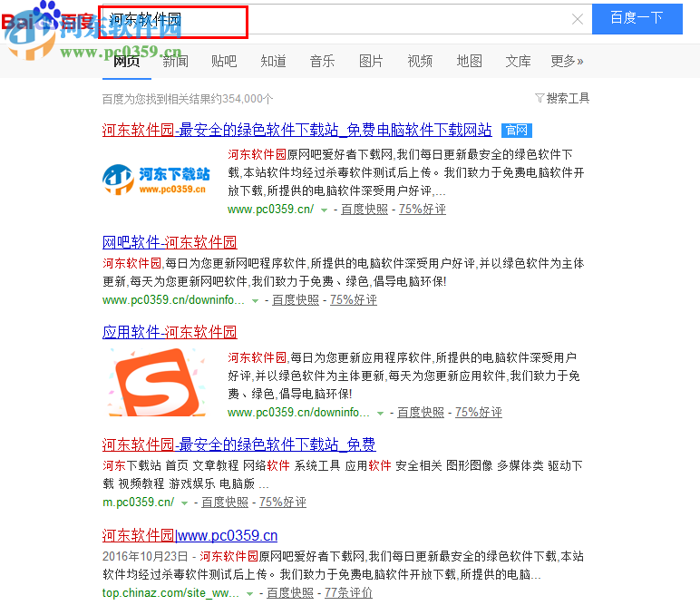The width and height of the screenshot is (700, 615).
Task: Click the 百度一下 search button
Action: (637, 19)
